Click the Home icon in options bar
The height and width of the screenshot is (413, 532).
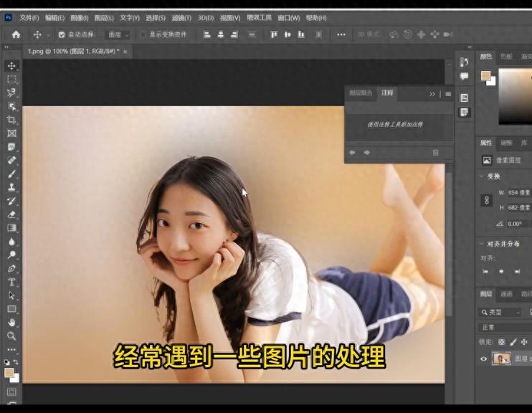click(16, 34)
